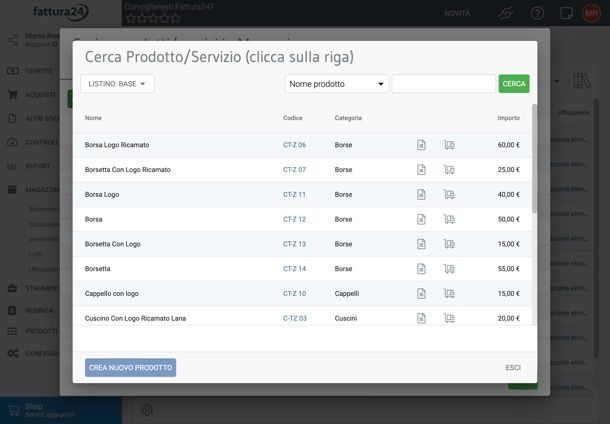The width and height of the screenshot is (610, 424).
Task: Open Report in the sidebar
Action: [x=38, y=166]
